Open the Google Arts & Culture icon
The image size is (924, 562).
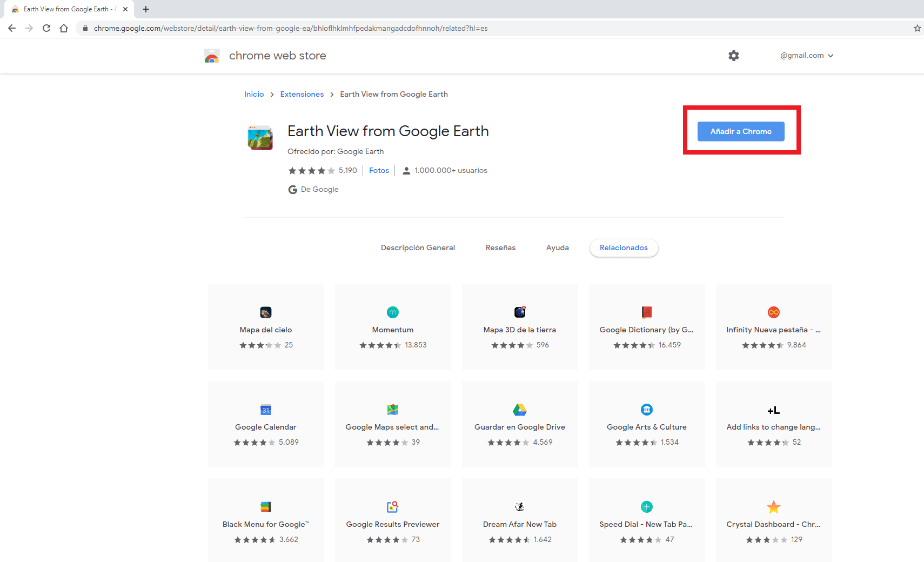647,410
